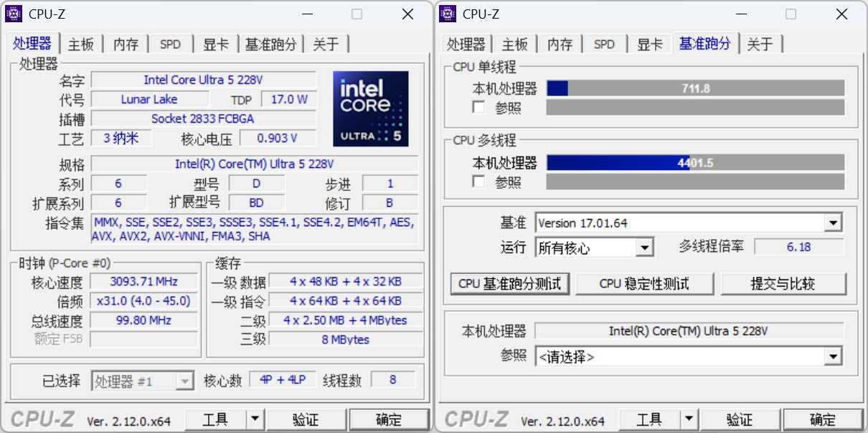Start CPU 稳定性测试
Viewport: 868px width, 433px height.
point(644,284)
